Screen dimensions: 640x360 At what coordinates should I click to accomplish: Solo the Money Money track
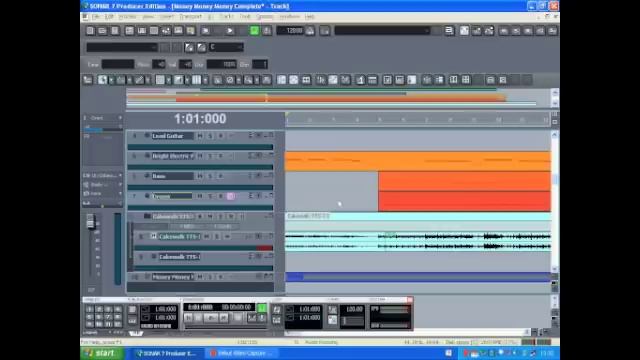click(x=210, y=277)
